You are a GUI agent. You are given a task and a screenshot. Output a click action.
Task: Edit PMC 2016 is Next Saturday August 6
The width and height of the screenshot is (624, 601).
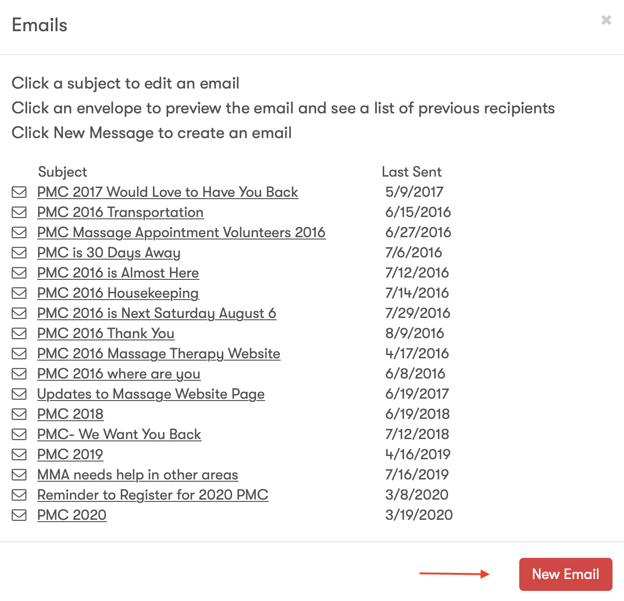click(156, 313)
